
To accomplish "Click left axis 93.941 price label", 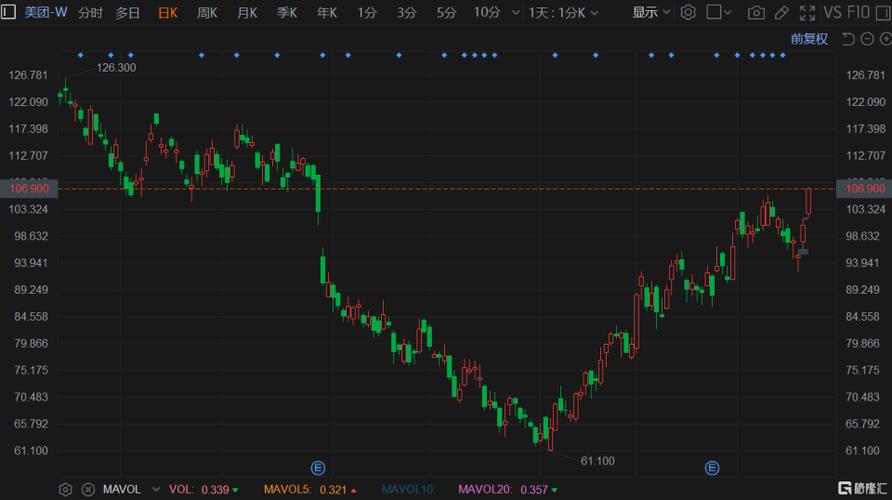I will click(x=31, y=263).
